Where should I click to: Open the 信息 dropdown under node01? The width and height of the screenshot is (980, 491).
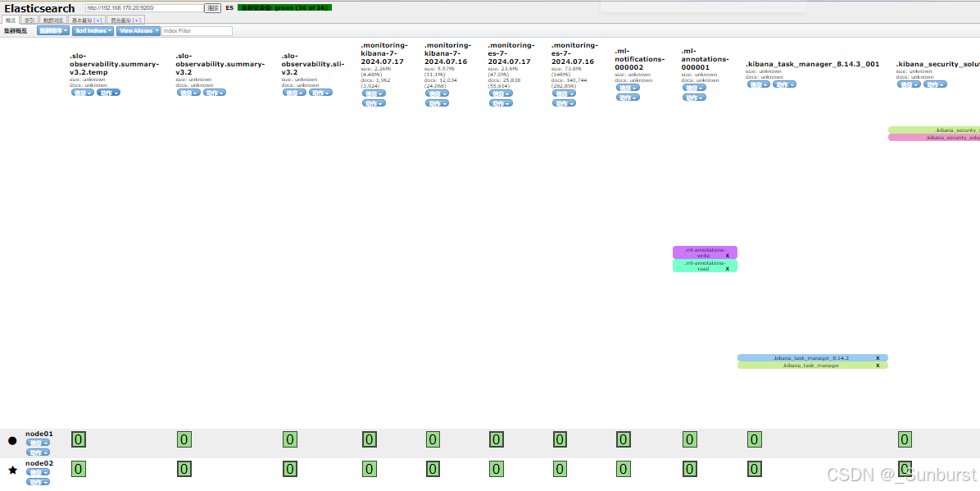click(38, 443)
